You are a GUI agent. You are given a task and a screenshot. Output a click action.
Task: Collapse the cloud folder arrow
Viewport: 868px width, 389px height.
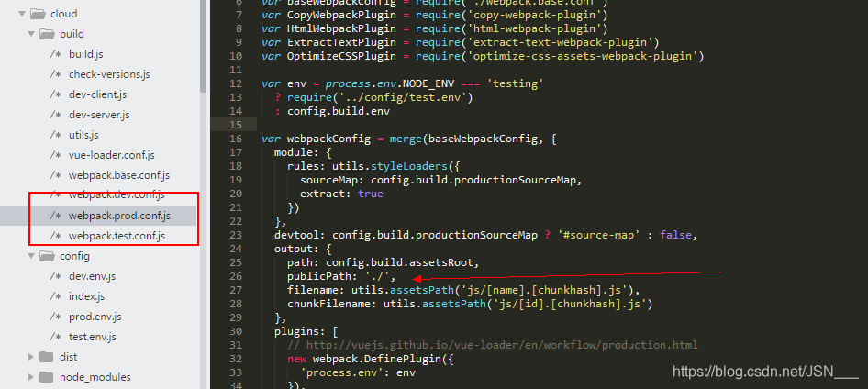(x=22, y=14)
